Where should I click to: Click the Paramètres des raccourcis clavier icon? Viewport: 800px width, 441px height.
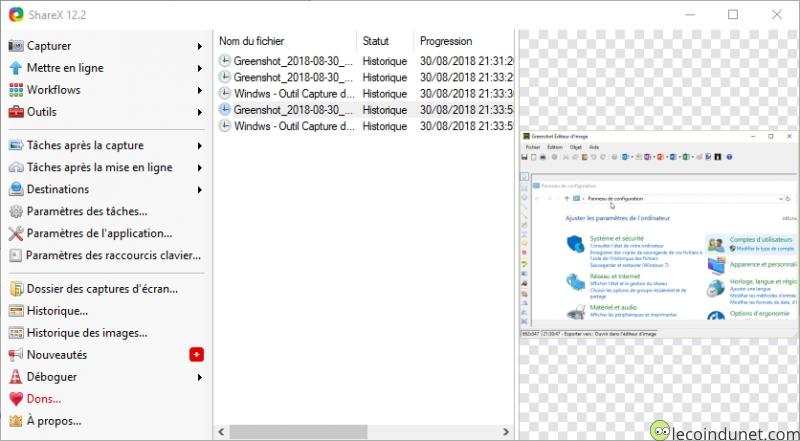pyautogui.click(x=16, y=255)
